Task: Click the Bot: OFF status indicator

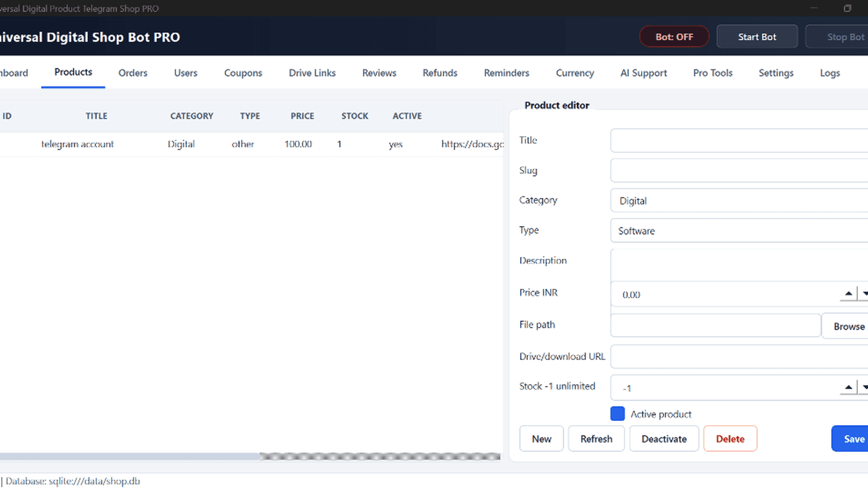Action: click(x=674, y=37)
